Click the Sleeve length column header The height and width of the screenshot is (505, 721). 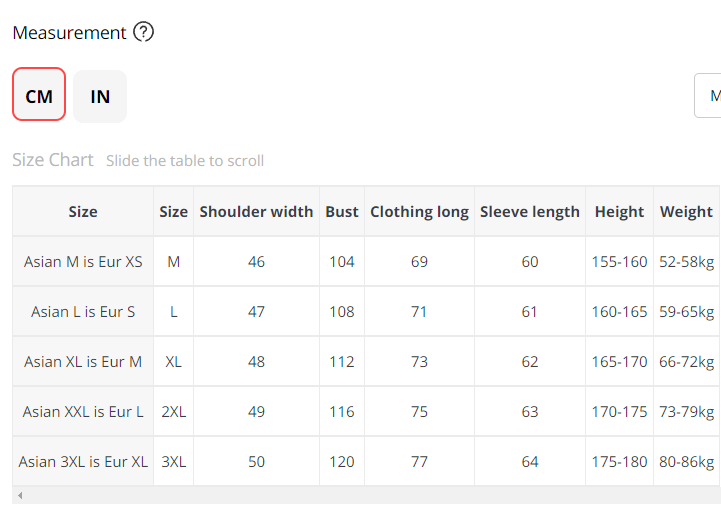pos(529,211)
